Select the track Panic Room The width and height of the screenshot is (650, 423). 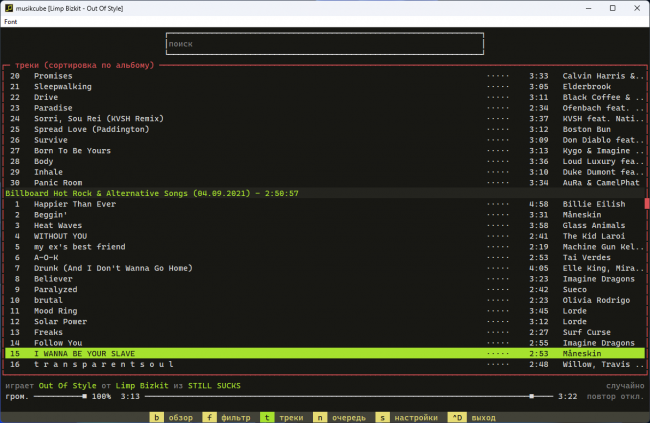325,182
